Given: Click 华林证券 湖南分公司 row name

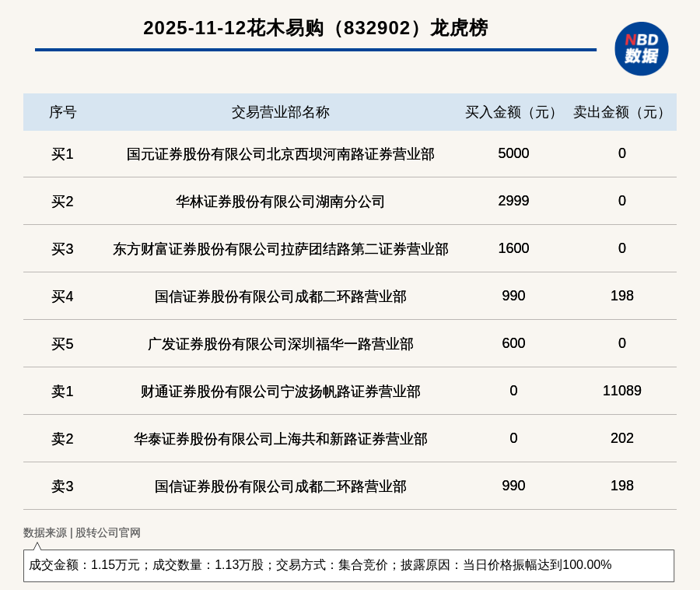Looking at the screenshot, I should tap(280, 202).
